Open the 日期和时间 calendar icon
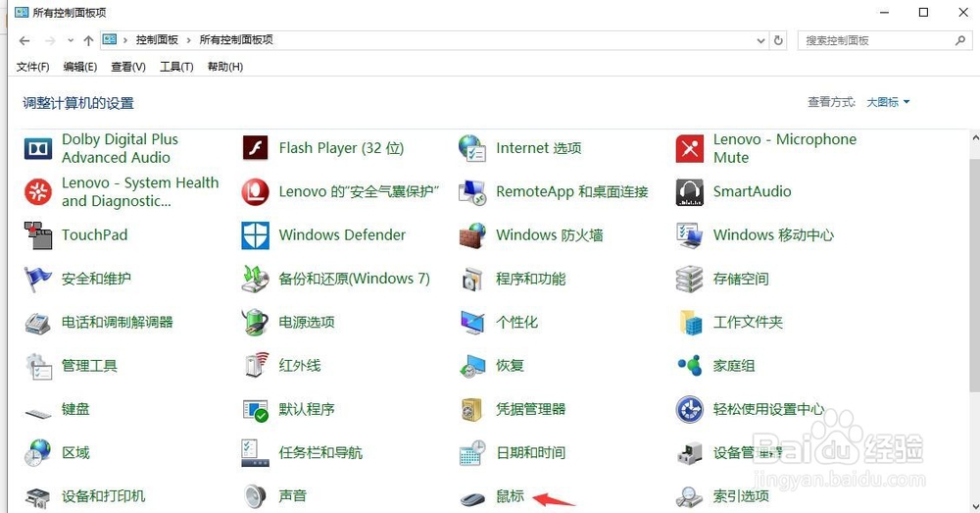This screenshot has height=513, width=980. (472, 453)
